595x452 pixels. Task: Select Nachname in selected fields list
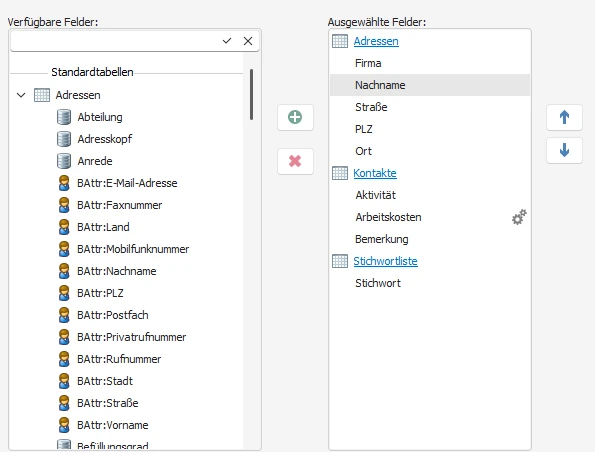(430, 85)
